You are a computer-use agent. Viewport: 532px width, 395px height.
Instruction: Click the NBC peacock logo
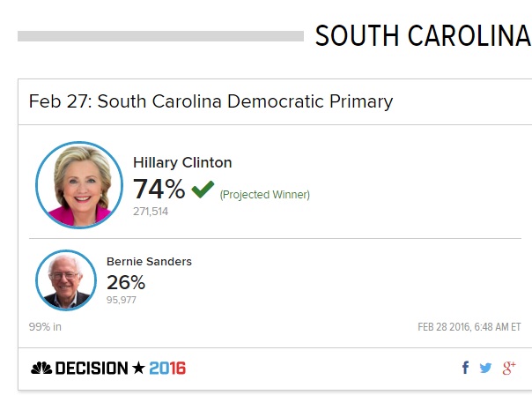pos(41,369)
